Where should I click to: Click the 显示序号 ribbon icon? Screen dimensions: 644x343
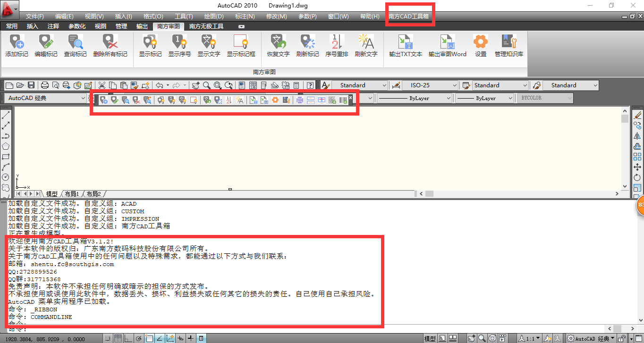(x=179, y=45)
